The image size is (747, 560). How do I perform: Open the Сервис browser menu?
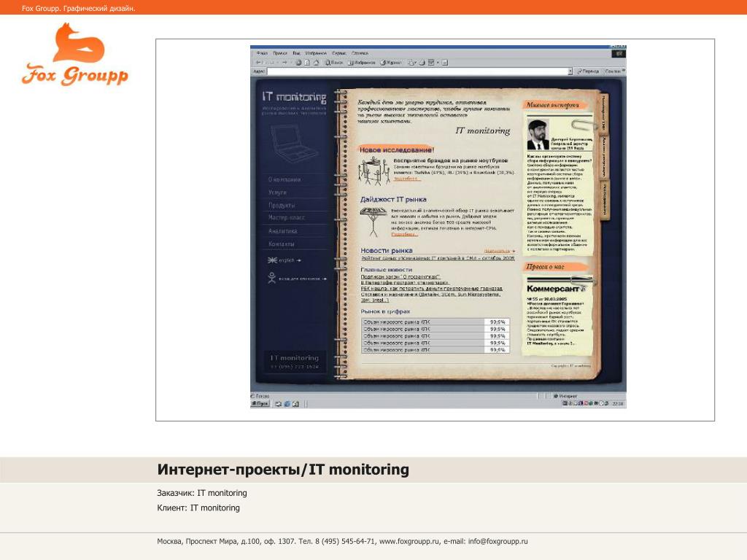coord(338,53)
